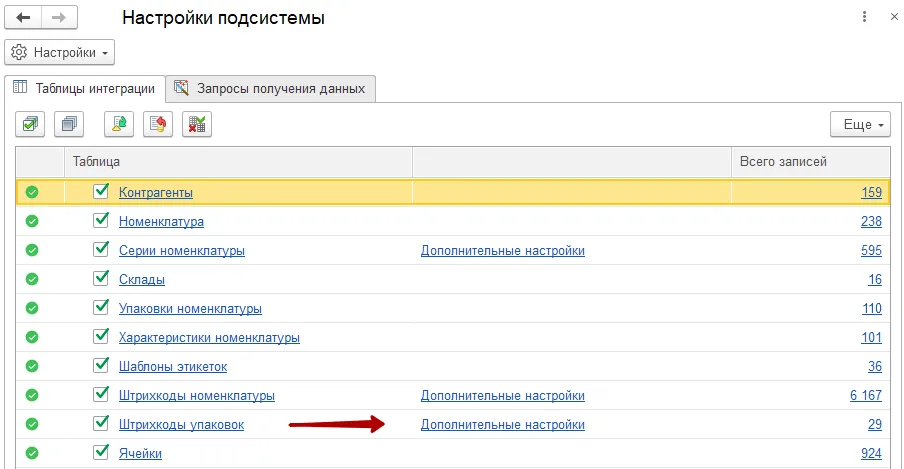This screenshot has height=469, width=904.
Task: Open the Номенклатура table link
Action: click(x=161, y=222)
